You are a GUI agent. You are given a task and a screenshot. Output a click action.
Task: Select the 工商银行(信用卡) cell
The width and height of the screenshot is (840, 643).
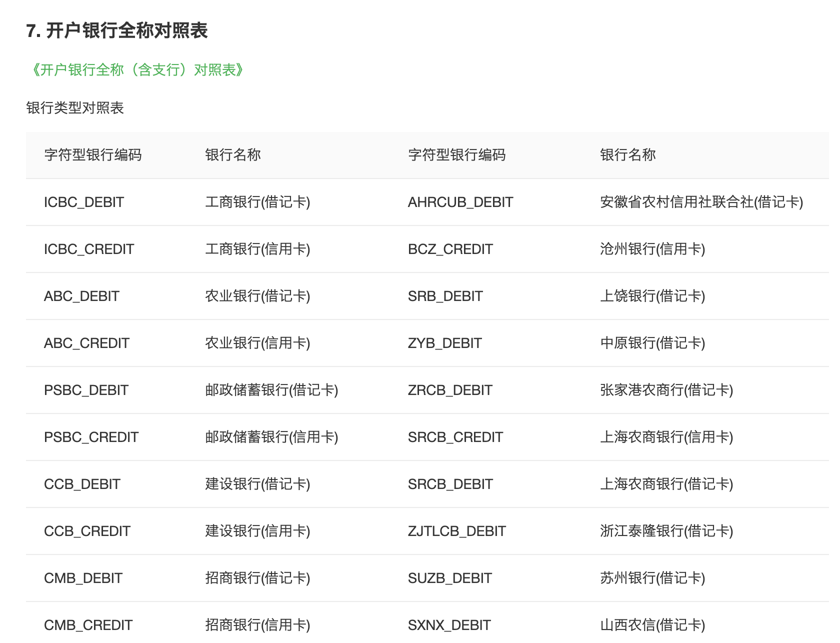258,249
